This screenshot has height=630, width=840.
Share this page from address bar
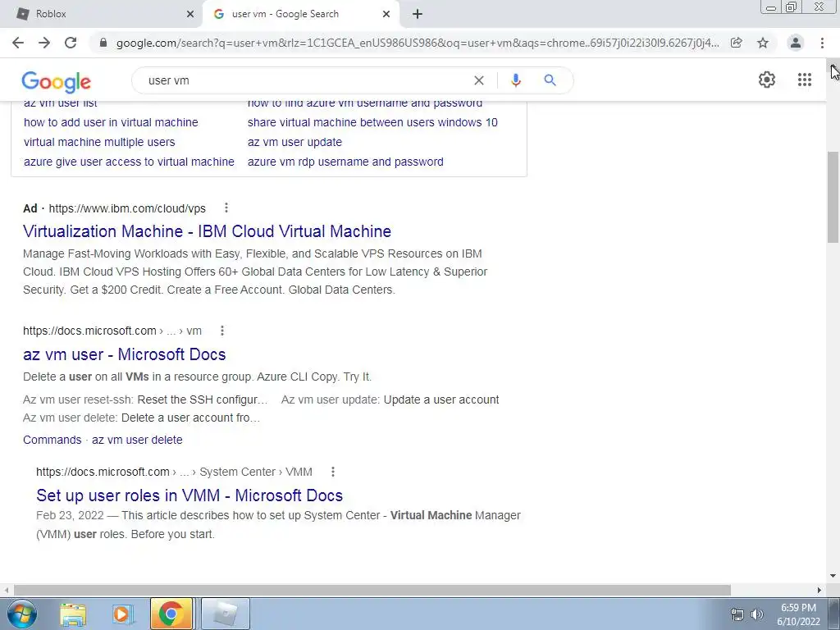737,43
